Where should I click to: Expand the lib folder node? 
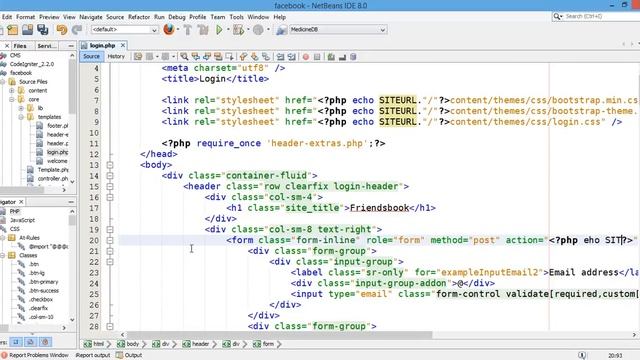click(x=21, y=108)
